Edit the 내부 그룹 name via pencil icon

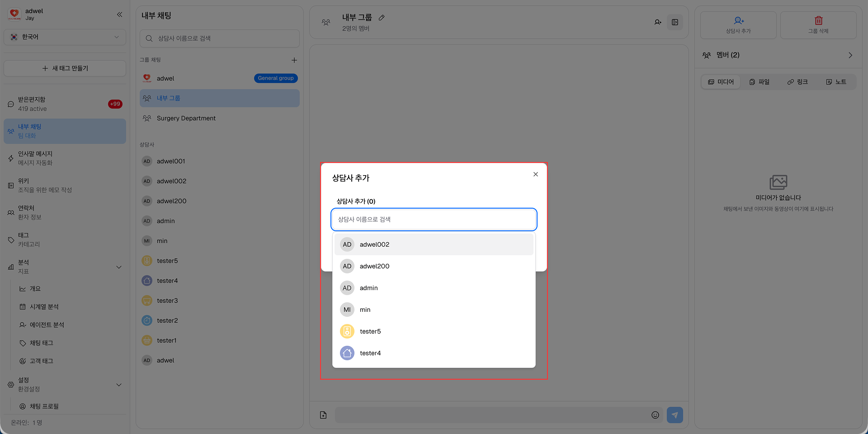click(382, 17)
